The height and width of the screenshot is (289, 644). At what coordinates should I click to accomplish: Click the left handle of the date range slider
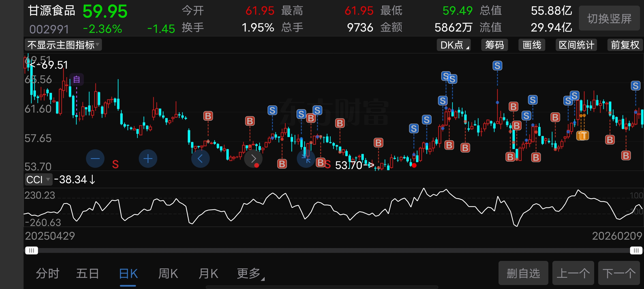click(32, 250)
